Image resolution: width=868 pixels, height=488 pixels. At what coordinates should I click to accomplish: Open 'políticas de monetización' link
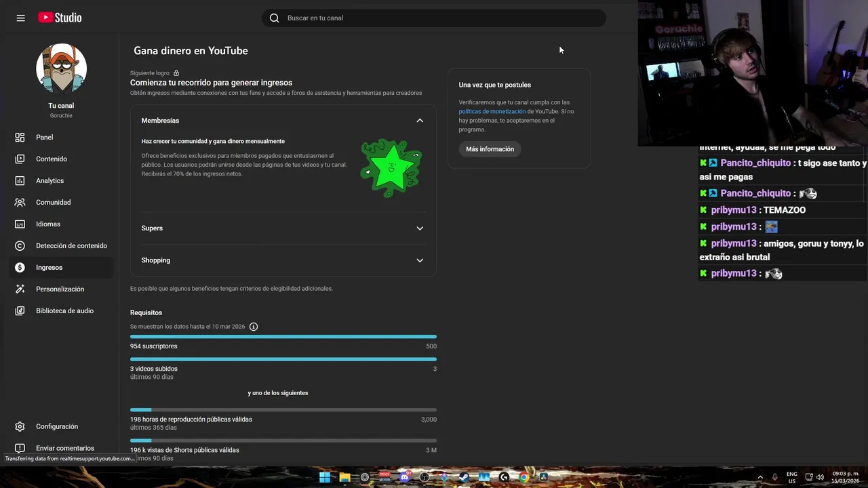[492, 111]
